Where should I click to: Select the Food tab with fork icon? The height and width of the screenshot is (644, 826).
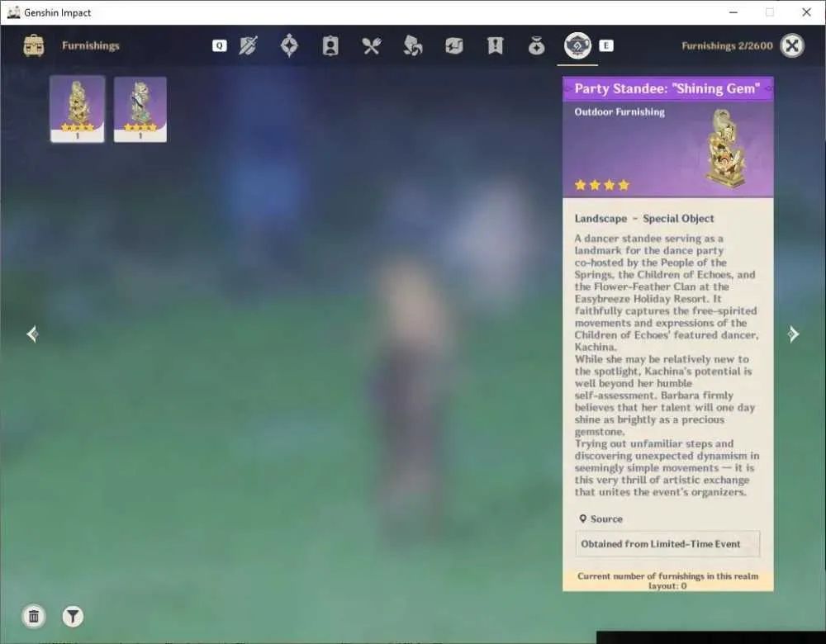(372, 45)
